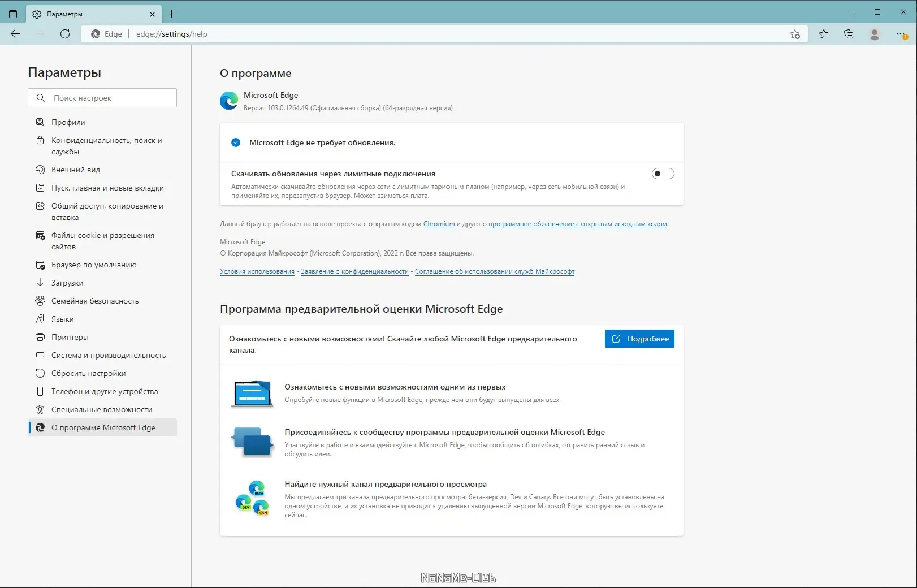Open the user profile avatar icon
This screenshot has width=917, height=588.
pos(874,34)
